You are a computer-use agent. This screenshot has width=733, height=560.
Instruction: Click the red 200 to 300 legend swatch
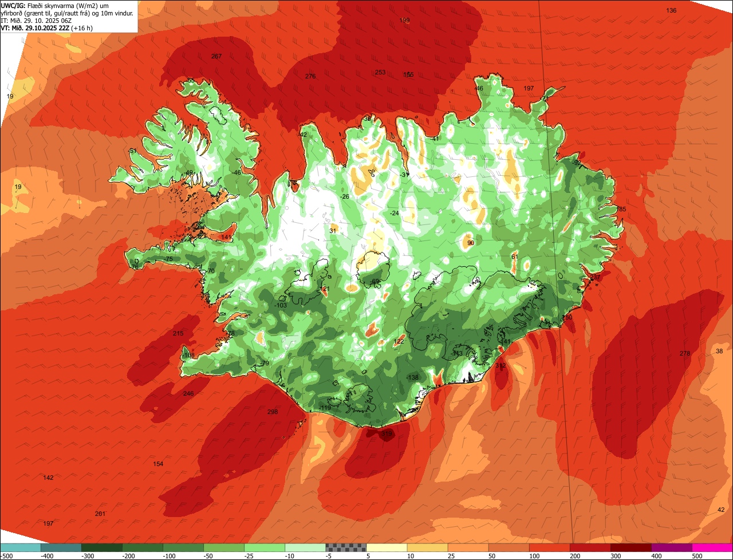pyautogui.click(x=589, y=547)
